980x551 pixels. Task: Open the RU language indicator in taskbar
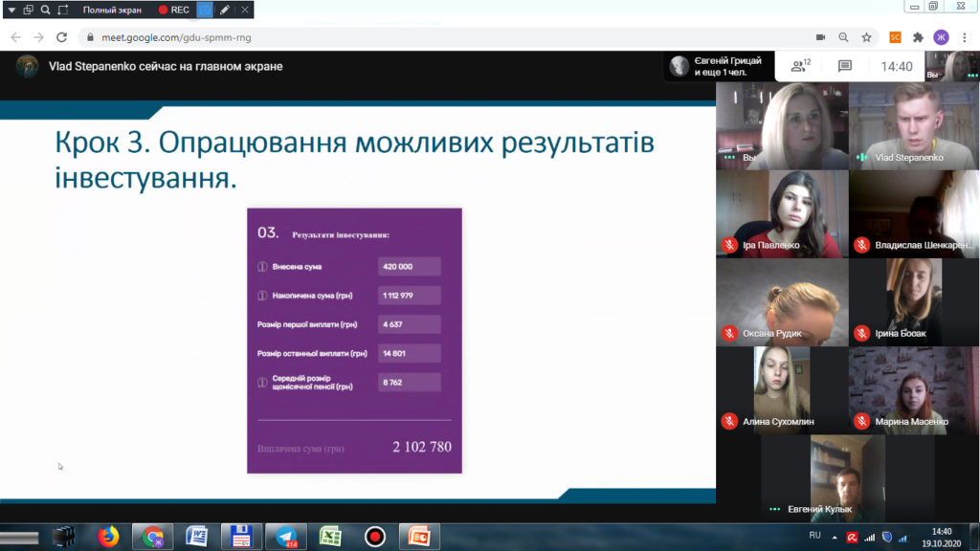tap(814, 535)
